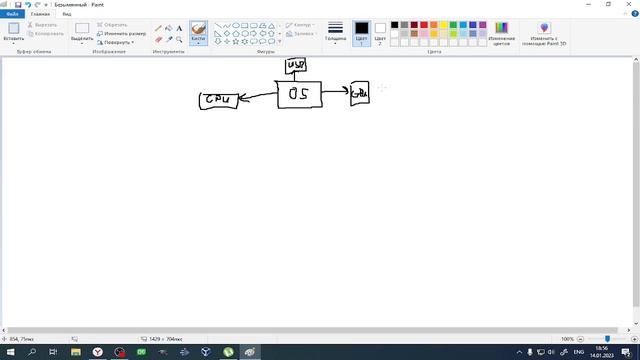Viewport: 640px width, 360px height.
Task: Click Cut (Вырезать) button
Action: point(42,25)
